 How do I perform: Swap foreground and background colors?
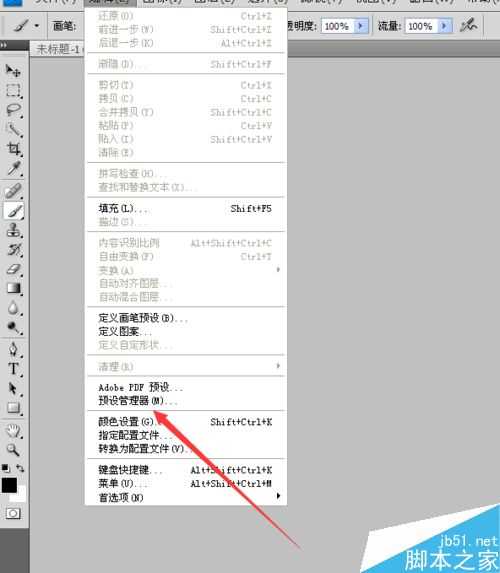[20, 468]
